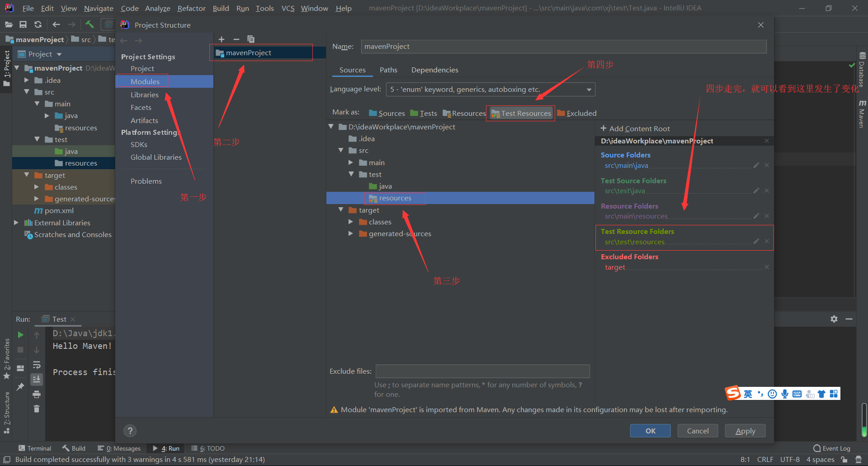
Task: Click Cancel button
Action: click(698, 431)
